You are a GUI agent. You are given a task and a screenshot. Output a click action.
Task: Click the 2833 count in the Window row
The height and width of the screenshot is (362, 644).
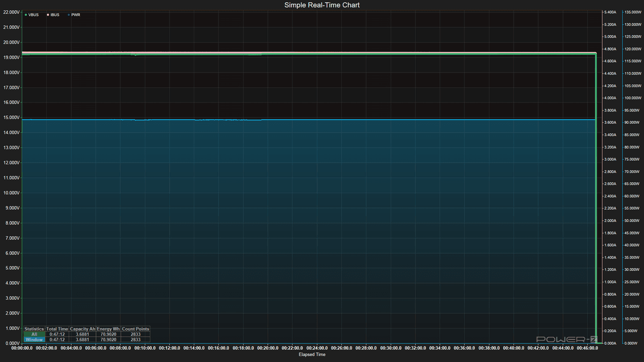(x=135, y=339)
